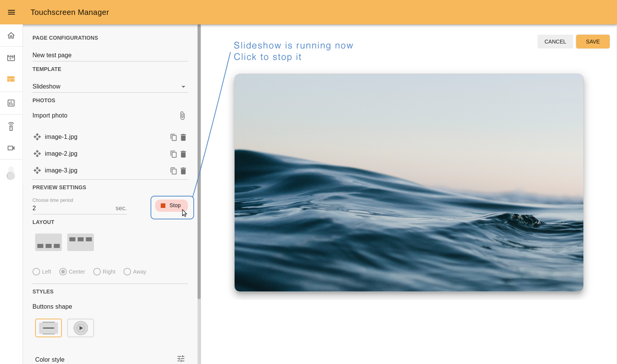The width and height of the screenshot is (617, 364).
Task: Click the image-2.jpg file name
Action: coord(61,153)
